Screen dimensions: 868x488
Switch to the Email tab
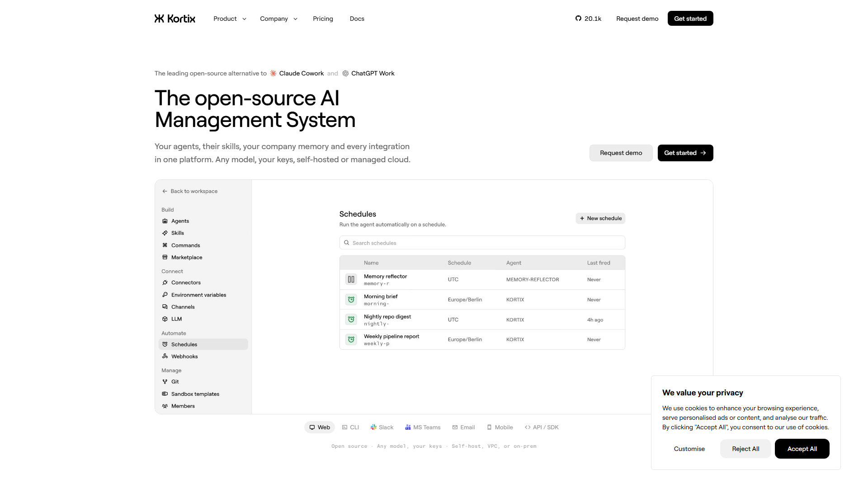coord(463,427)
